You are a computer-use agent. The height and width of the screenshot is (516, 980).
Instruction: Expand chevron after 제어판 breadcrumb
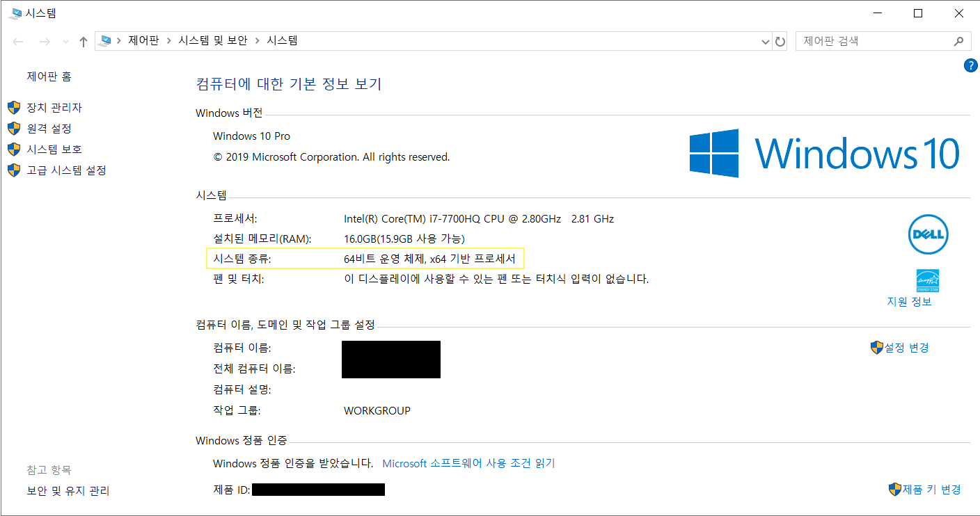(169, 41)
